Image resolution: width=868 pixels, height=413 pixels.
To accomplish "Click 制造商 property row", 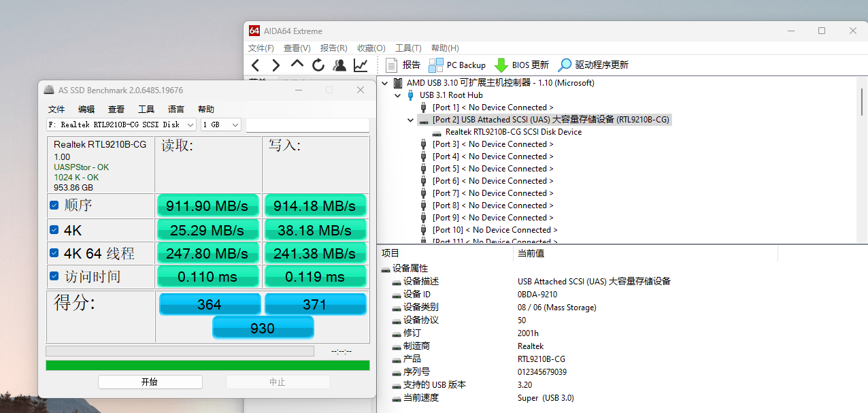I will coord(411,346).
